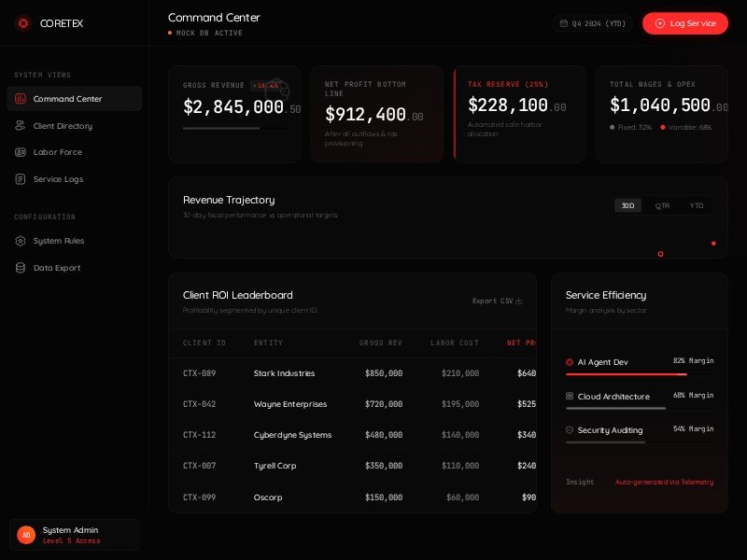Click the System Rules gear icon
This screenshot has height=560, width=747.
[21, 241]
